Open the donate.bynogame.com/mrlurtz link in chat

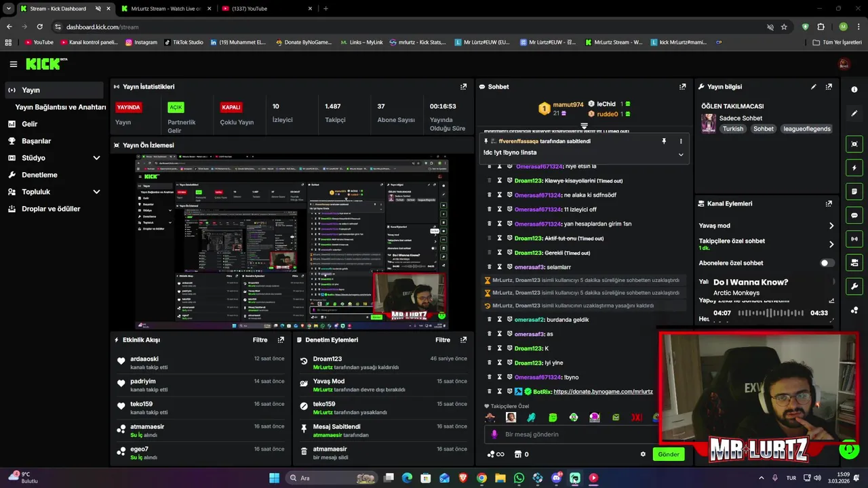point(603,392)
